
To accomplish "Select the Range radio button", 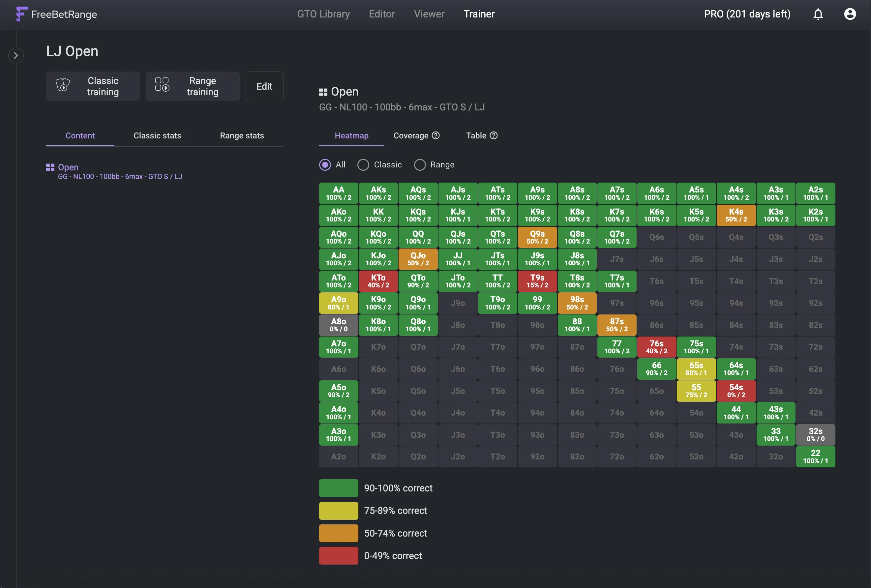I will [419, 164].
